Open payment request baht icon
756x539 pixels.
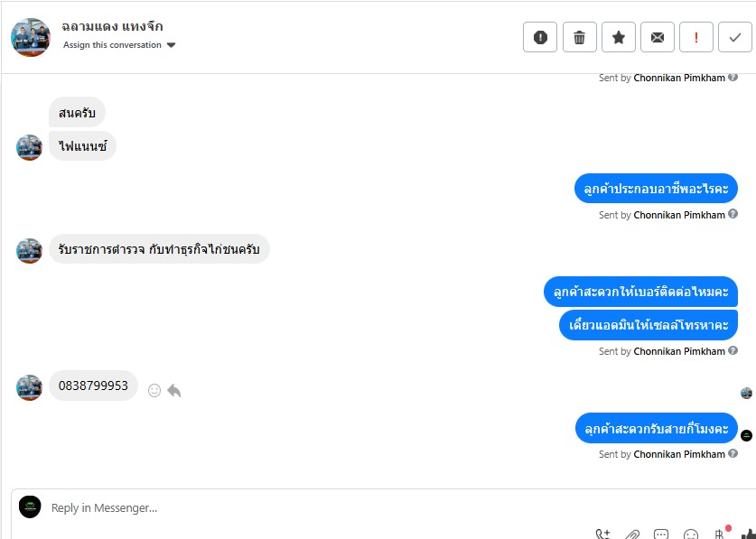pos(719,534)
